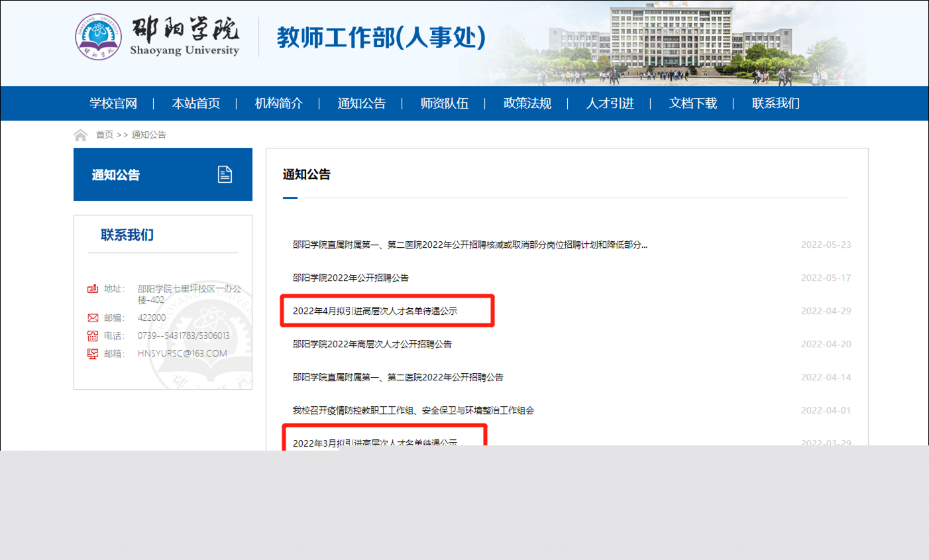Screen dimensions: 929x560
Task: Click the telephone icon next to 电话
Action: click(x=93, y=336)
